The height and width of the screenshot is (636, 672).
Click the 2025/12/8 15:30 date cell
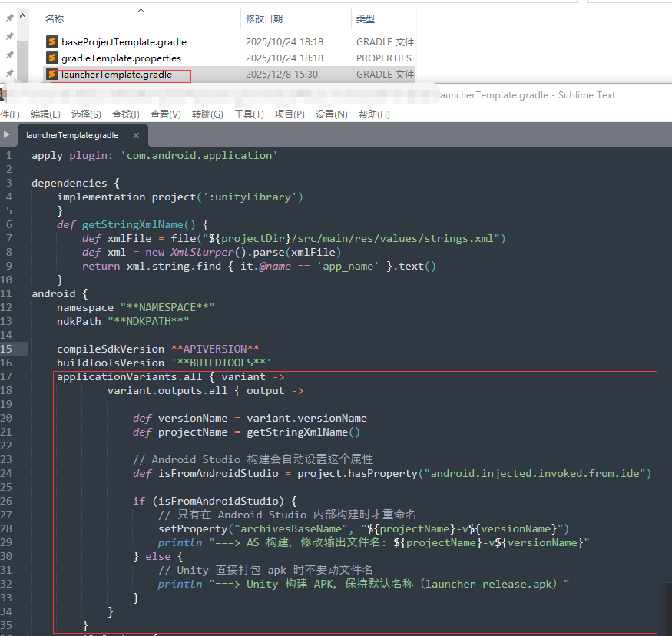point(282,75)
